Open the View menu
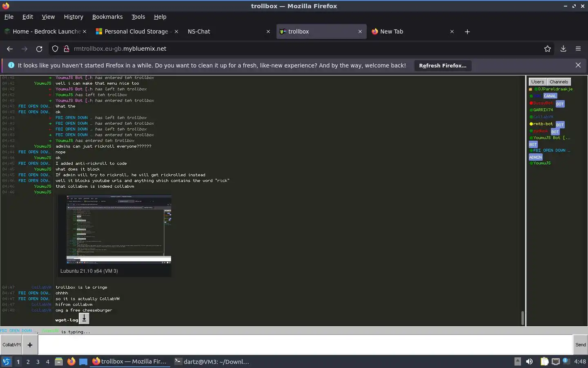The width and height of the screenshot is (588, 368). [x=48, y=17]
